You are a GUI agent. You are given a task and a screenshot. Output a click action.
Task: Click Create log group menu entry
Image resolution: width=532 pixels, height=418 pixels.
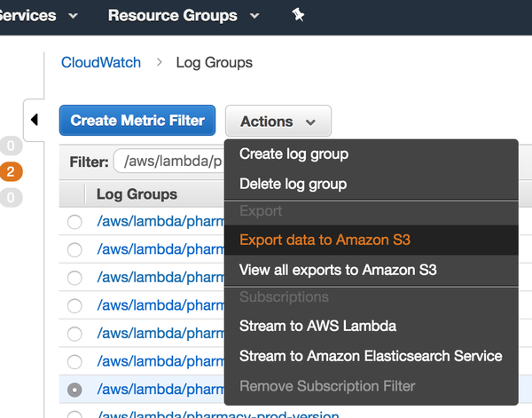[x=293, y=154]
